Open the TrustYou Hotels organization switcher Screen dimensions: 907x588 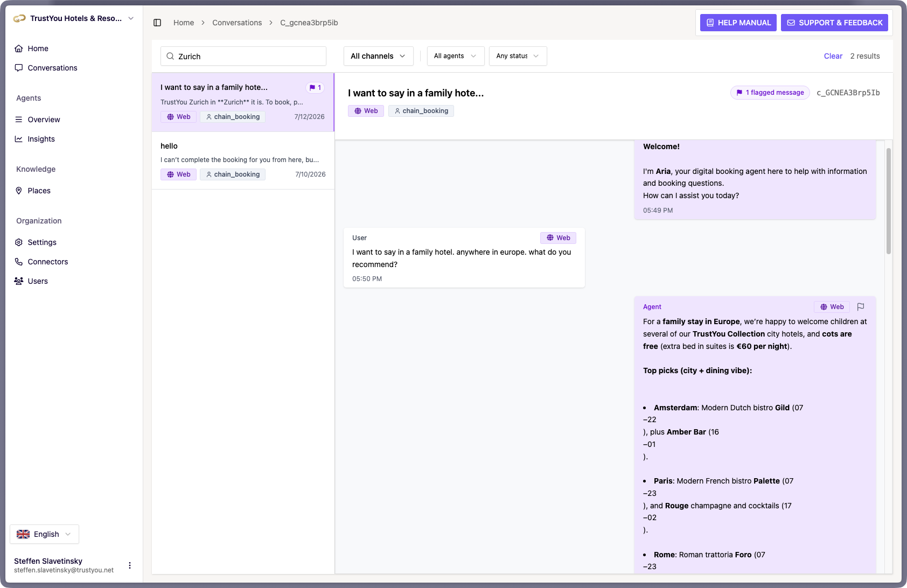tap(74, 18)
